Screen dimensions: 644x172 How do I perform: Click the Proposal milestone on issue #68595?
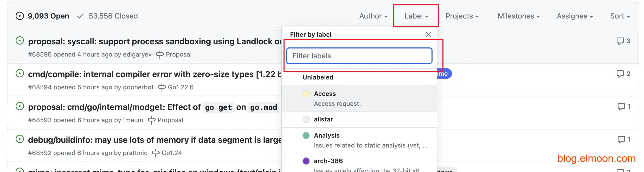tap(178, 54)
